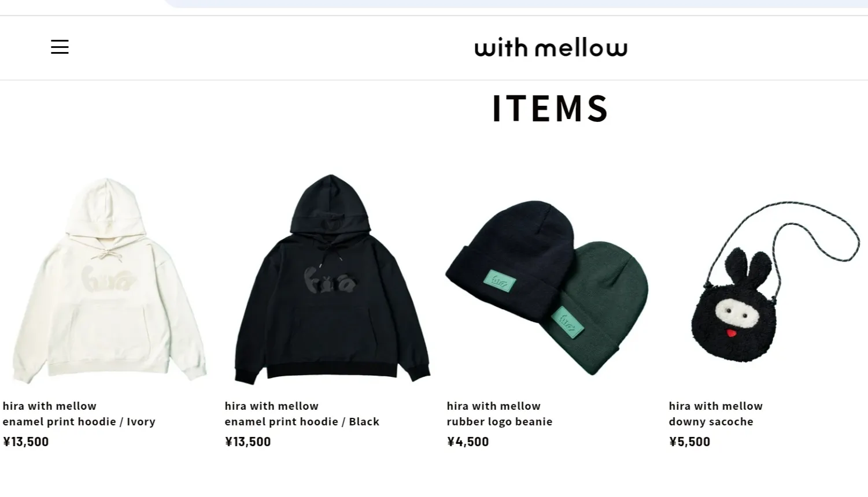Click the teal logo patch on navy beanie

(500, 281)
